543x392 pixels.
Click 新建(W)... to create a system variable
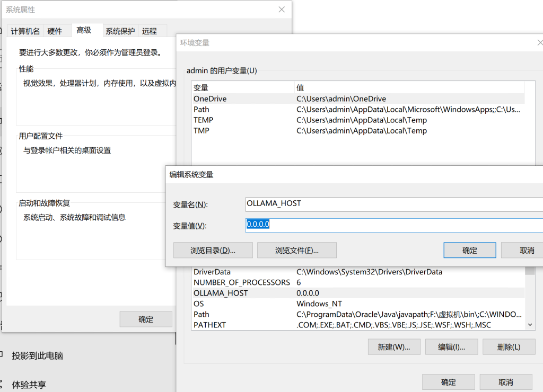click(x=394, y=347)
